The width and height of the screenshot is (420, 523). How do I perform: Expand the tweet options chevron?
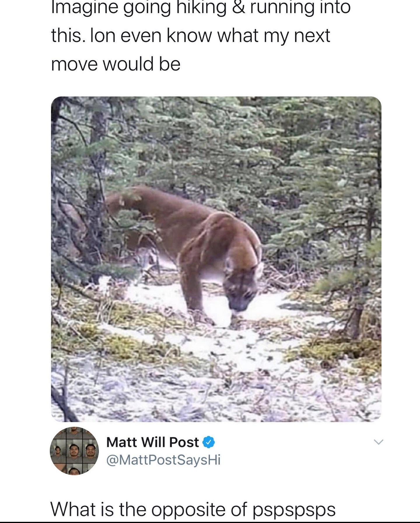[379, 442]
